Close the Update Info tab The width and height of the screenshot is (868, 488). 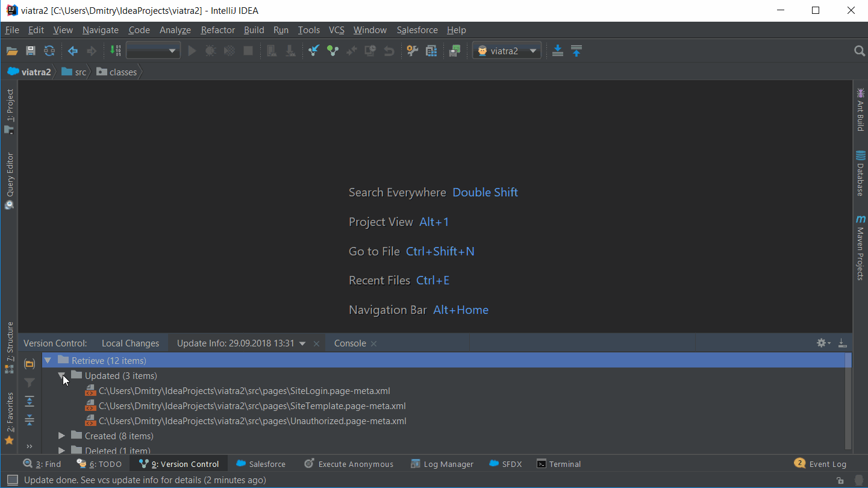316,343
